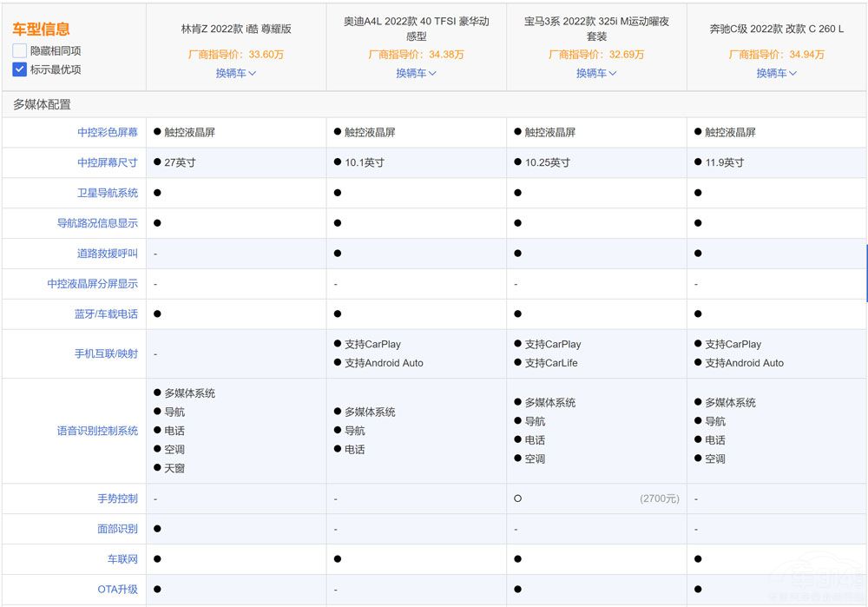Open the 中控彩色屏幕 parameter link
Screen dimensions: 868x607
(108, 133)
